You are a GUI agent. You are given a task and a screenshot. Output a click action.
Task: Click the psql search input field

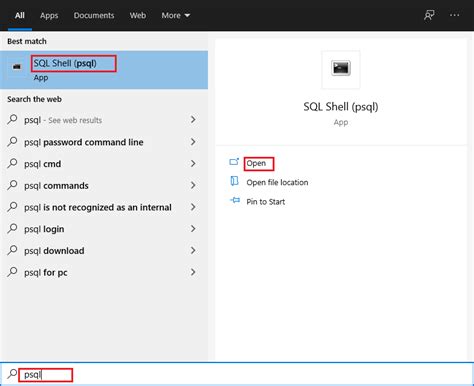[x=237, y=374]
